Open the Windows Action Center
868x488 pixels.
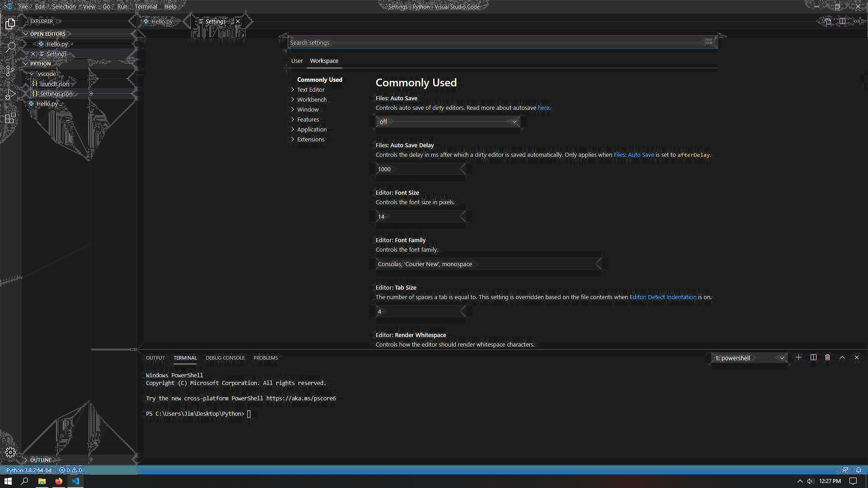click(853, 481)
